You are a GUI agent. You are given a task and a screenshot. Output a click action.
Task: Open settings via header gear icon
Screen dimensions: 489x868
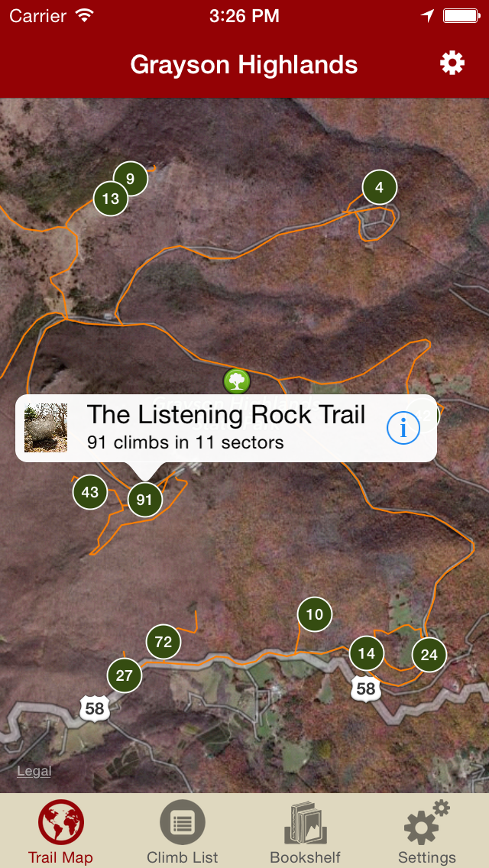coord(452,63)
